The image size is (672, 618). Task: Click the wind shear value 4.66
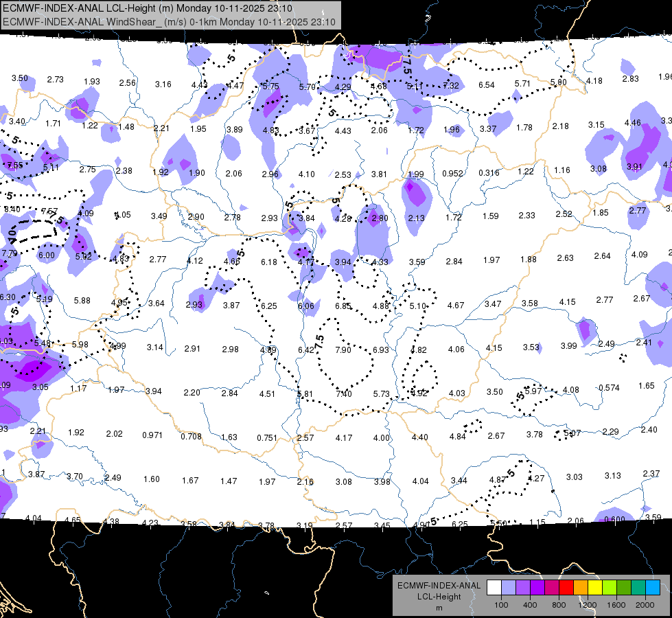[232, 261]
